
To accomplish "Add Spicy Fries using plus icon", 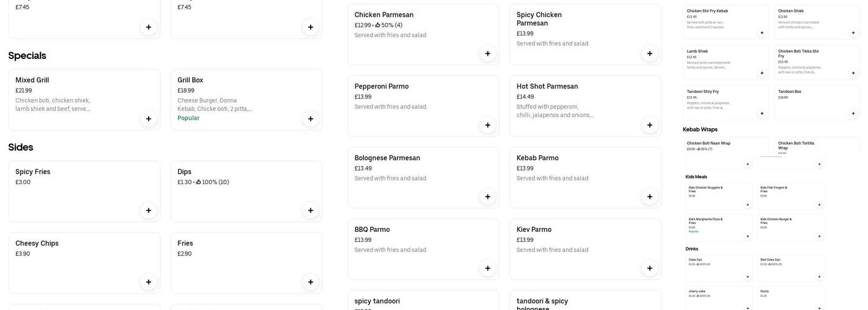I will (148, 211).
